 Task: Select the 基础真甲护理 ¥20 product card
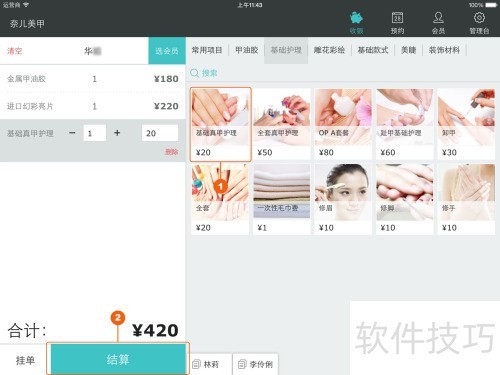(x=220, y=124)
